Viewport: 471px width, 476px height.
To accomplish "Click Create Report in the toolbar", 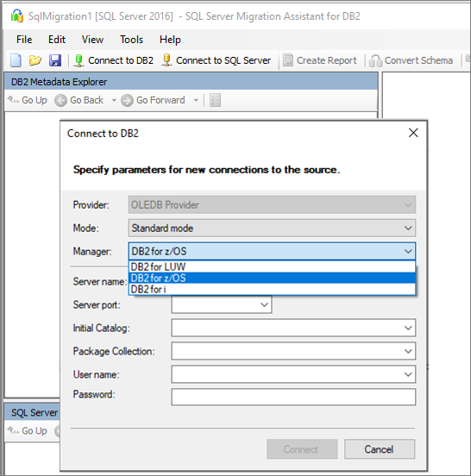I will coord(320,60).
